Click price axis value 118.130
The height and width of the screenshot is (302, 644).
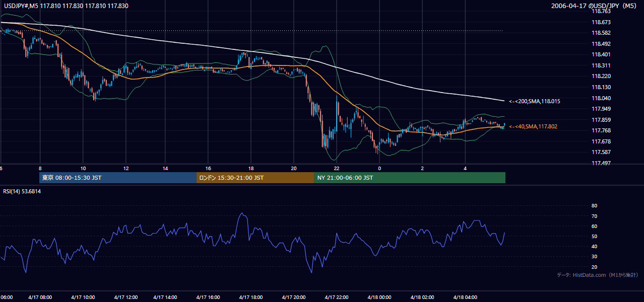601,87
